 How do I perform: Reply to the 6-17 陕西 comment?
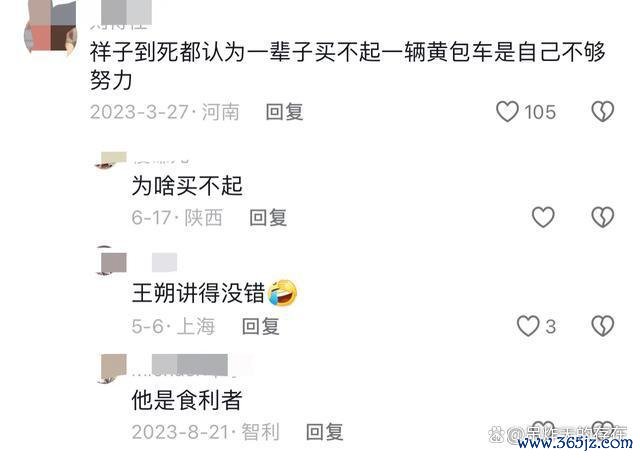[268, 218]
